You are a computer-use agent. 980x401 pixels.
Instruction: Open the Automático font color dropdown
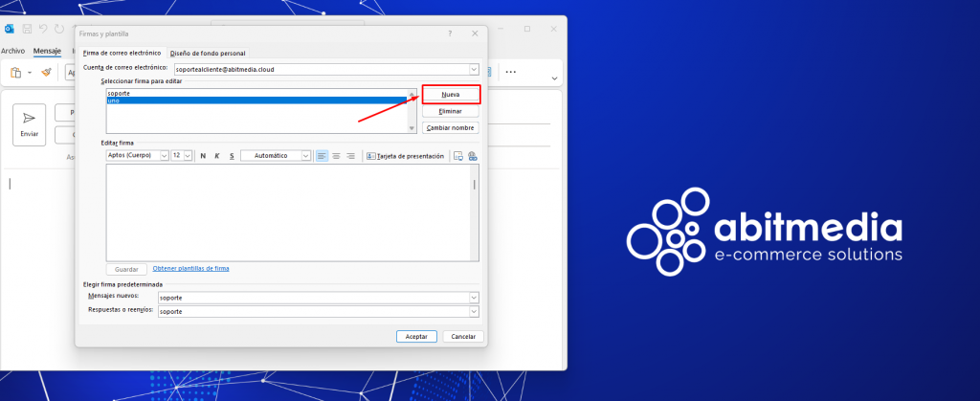click(x=305, y=156)
